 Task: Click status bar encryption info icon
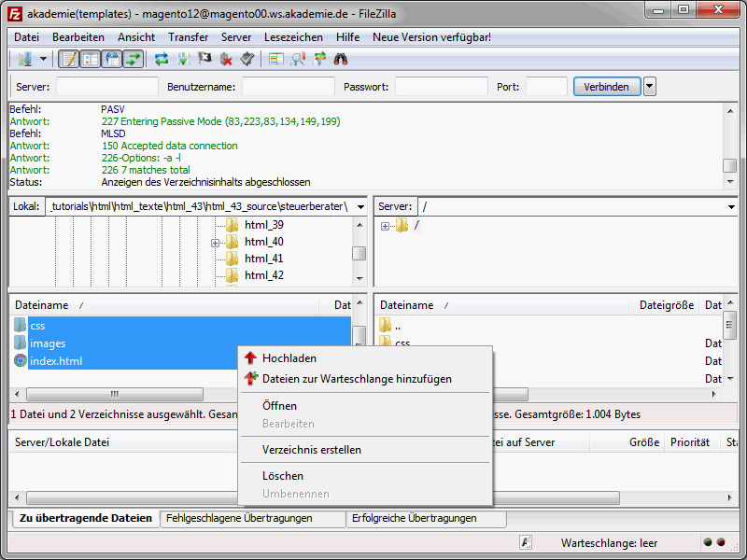tap(526, 542)
